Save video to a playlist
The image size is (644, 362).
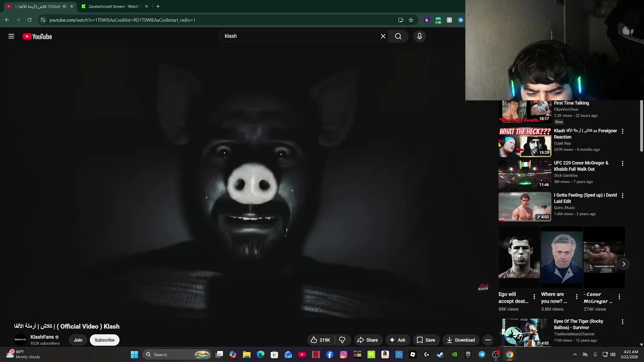click(426, 340)
